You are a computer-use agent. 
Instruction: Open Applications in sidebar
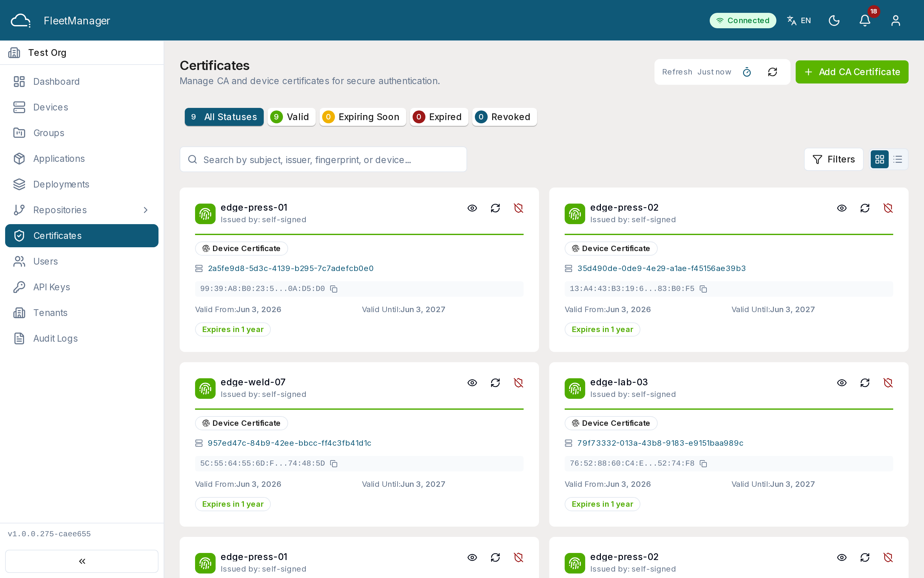coord(82,159)
